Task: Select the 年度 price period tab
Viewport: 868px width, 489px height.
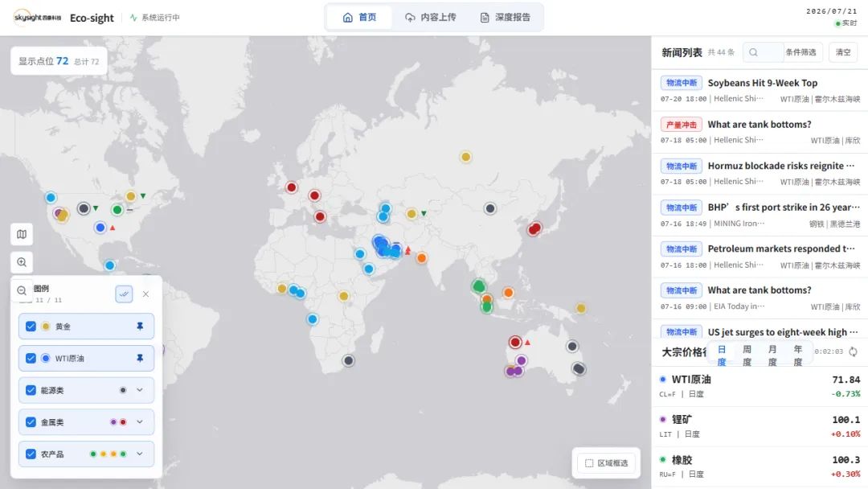Action: 798,355
